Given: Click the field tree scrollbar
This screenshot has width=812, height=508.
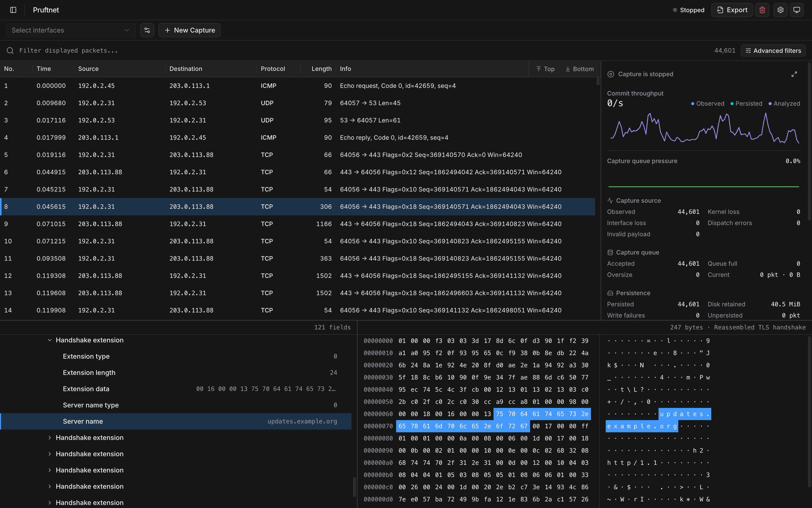Looking at the screenshot, I should (354, 487).
